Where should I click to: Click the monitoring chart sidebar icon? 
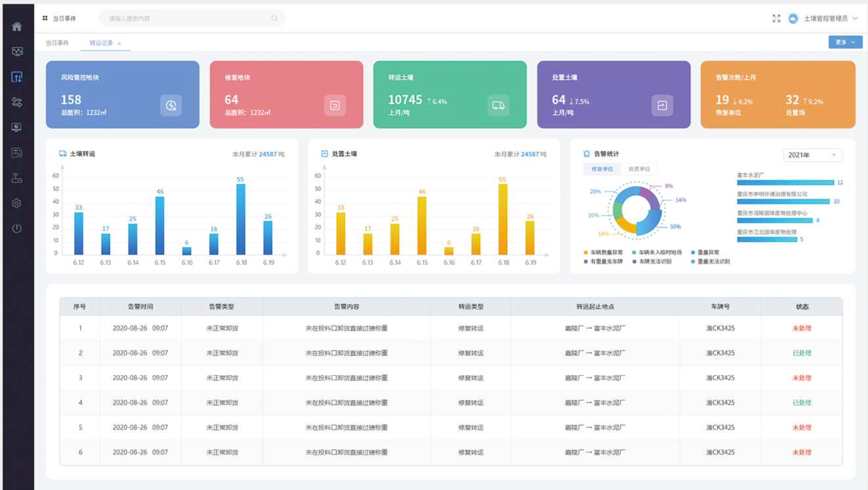[17, 51]
